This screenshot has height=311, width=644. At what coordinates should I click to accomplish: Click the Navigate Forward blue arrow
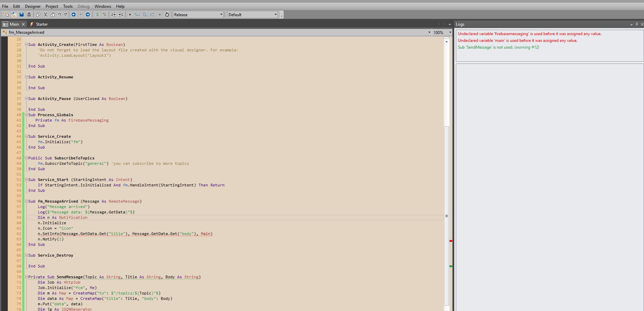click(x=88, y=15)
